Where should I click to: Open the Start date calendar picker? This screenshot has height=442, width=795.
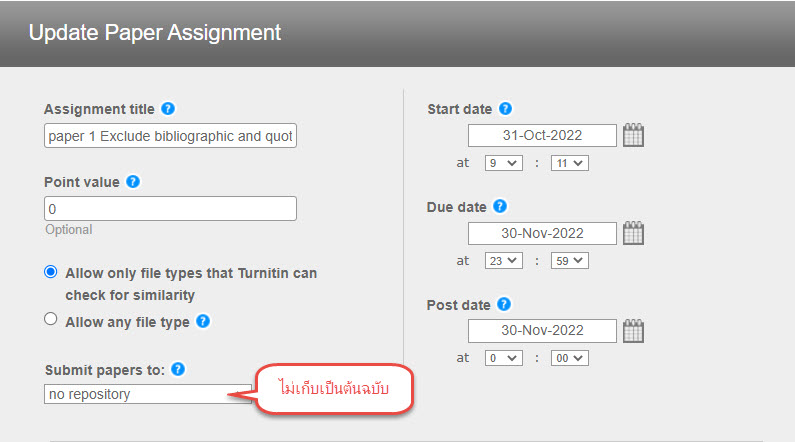tap(633, 136)
